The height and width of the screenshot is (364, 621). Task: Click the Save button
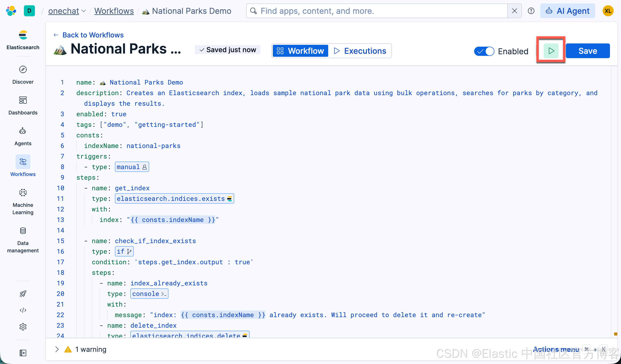(587, 51)
